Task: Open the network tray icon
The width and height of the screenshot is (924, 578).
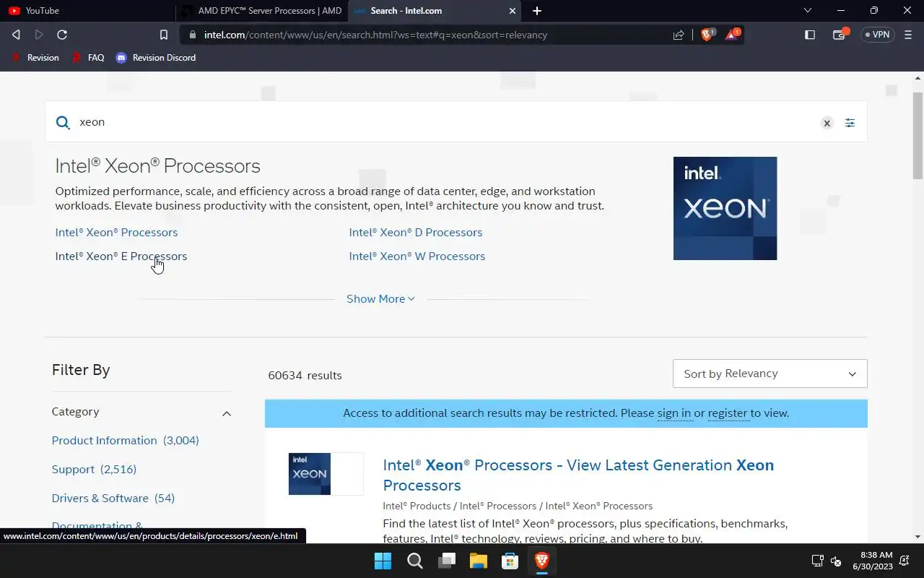Action: point(817,561)
